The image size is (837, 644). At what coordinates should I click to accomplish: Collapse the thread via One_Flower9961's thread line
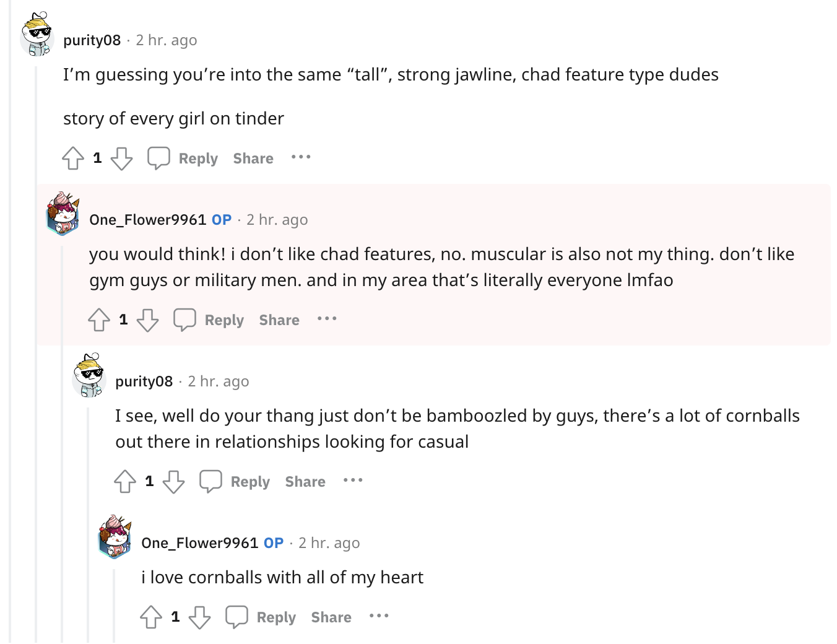point(62,443)
